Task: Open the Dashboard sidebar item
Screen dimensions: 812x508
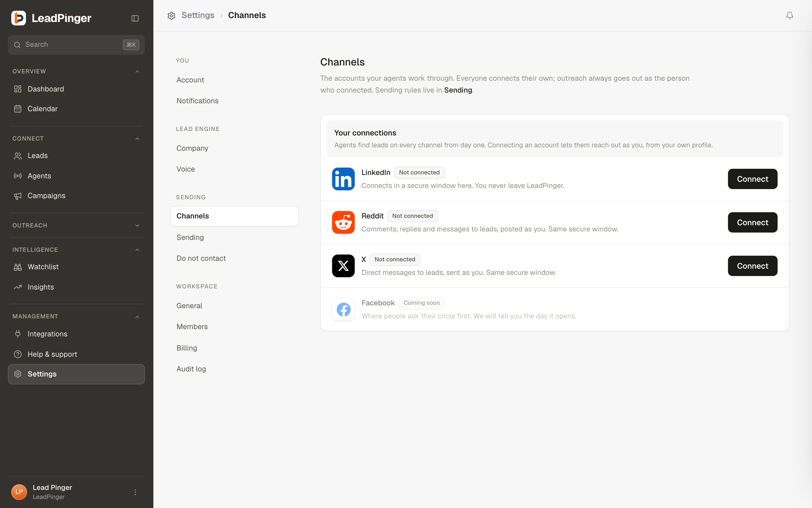Action: click(76, 89)
